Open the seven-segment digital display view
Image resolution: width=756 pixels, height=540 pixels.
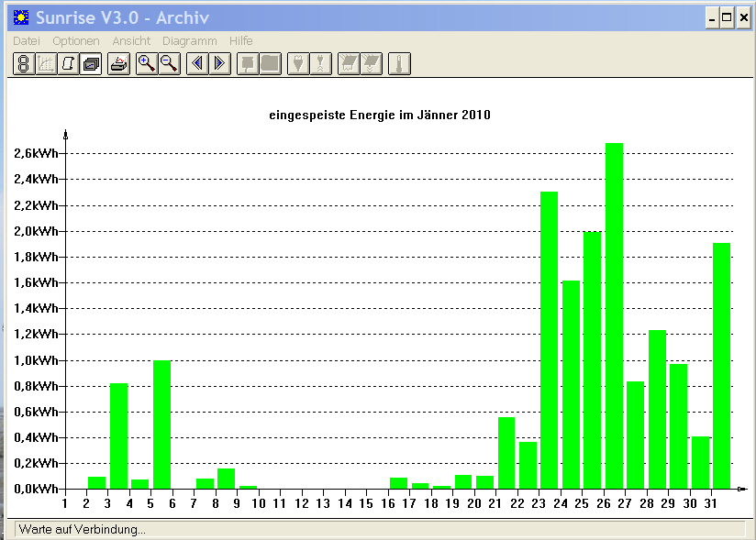(24, 63)
